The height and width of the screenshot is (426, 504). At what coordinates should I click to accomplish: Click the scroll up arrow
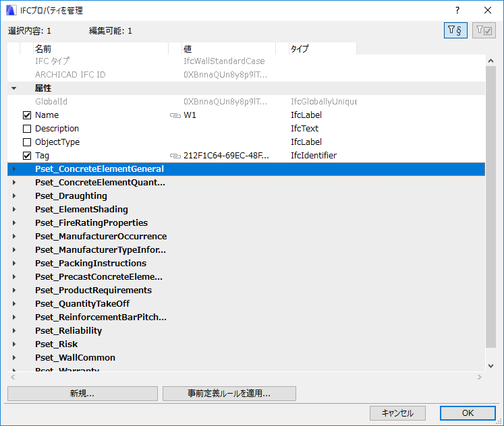pos(491,61)
